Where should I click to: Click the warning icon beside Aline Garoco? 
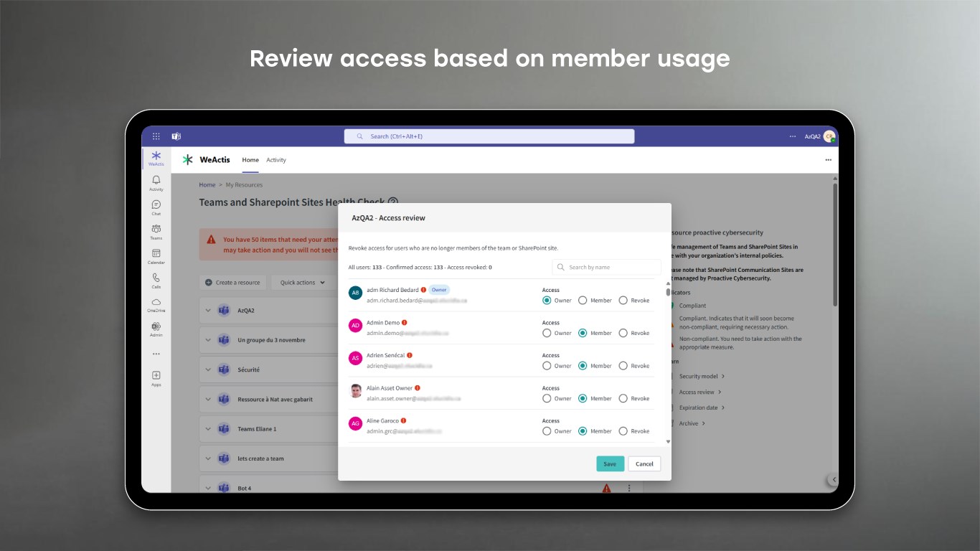pyautogui.click(x=404, y=421)
